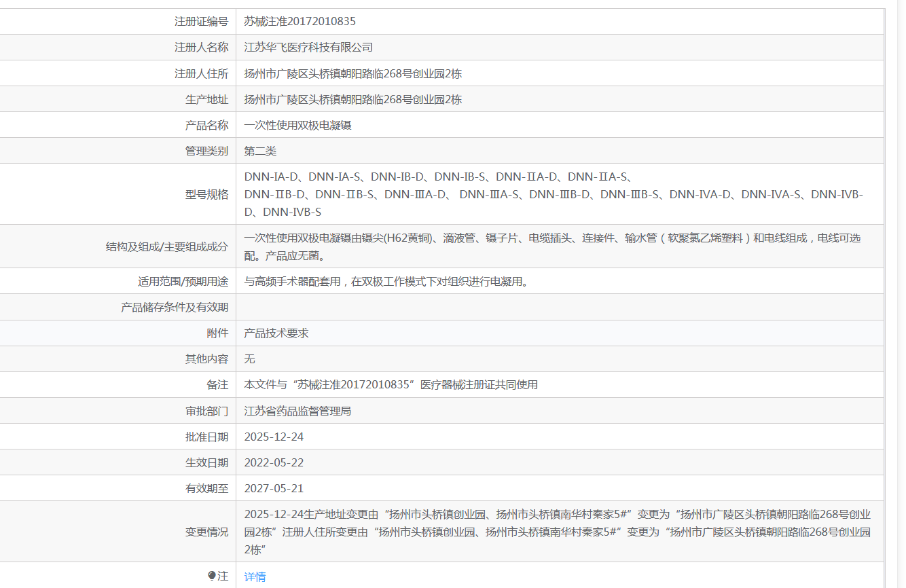Select the 注册人住所 label

point(201,73)
